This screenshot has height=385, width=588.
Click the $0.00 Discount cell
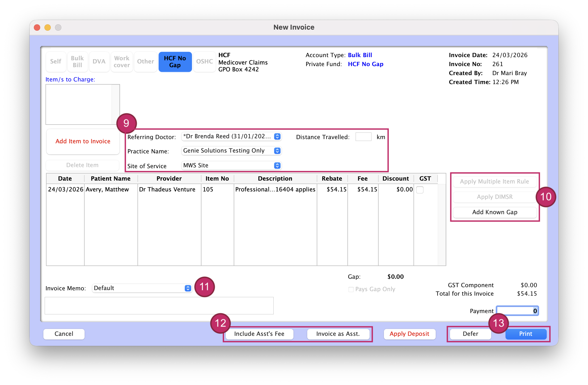(x=396, y=190)
